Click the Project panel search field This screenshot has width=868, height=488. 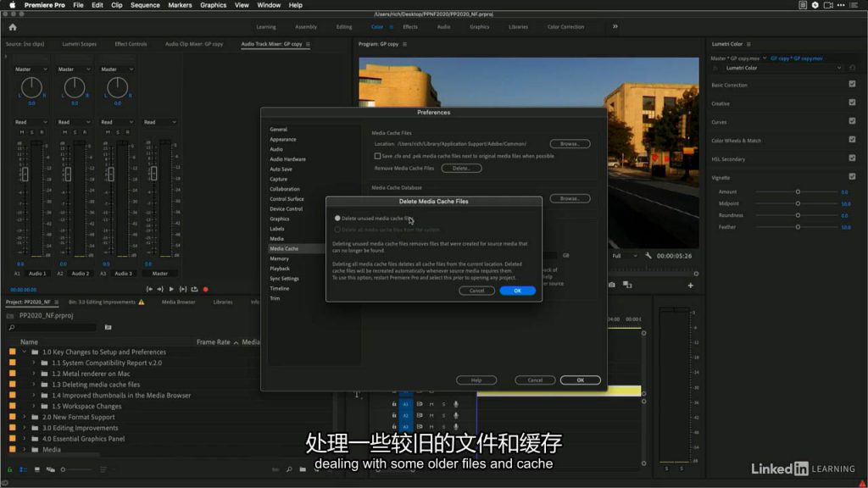click(x=52, y=328)
